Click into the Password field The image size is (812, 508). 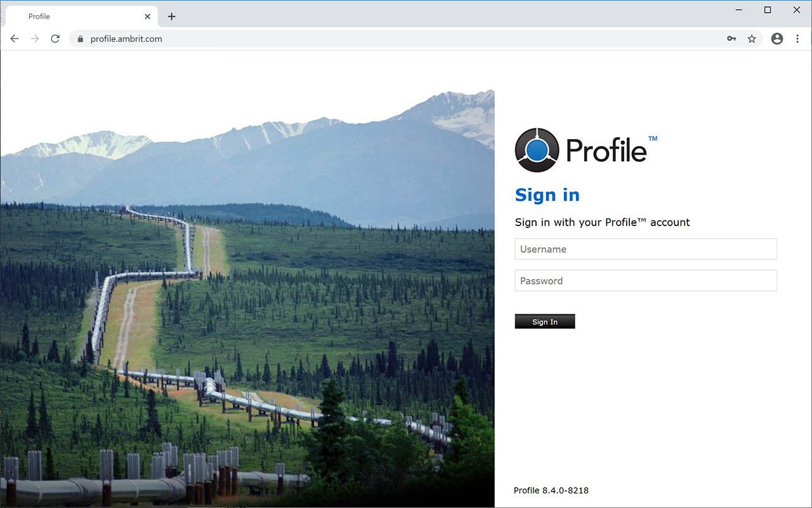pos(646,281)
